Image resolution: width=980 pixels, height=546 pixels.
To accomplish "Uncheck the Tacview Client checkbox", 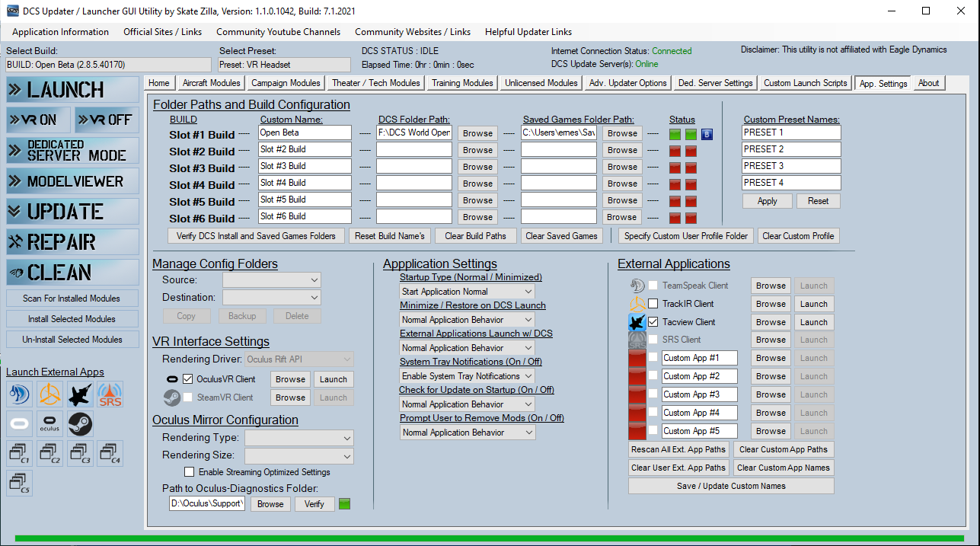I will 653,322.
